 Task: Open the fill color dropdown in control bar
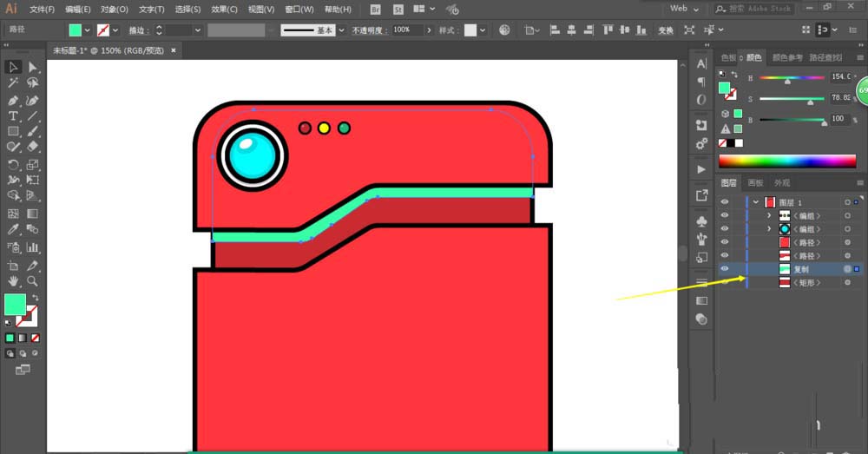click(x=87, y=30)
